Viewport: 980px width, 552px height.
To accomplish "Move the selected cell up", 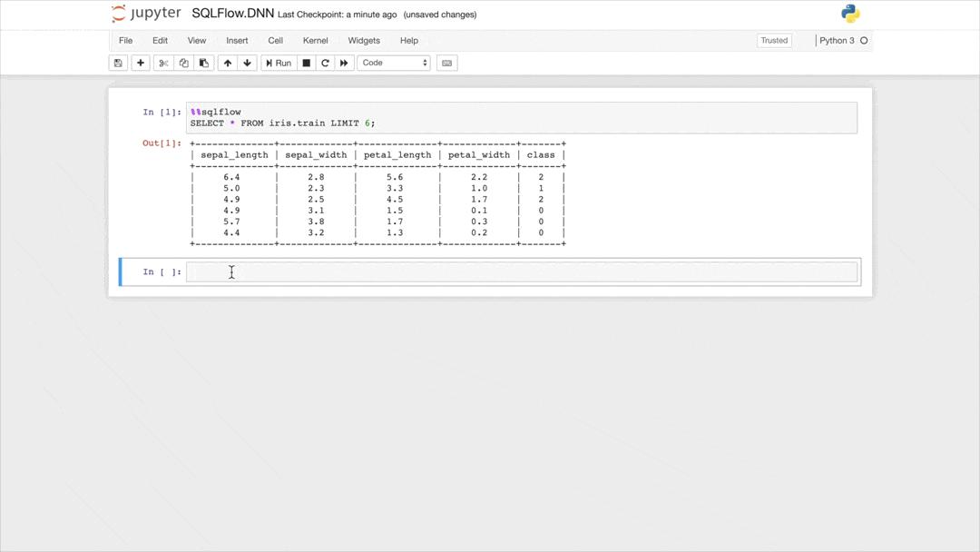I will click(x=228, y=63).
